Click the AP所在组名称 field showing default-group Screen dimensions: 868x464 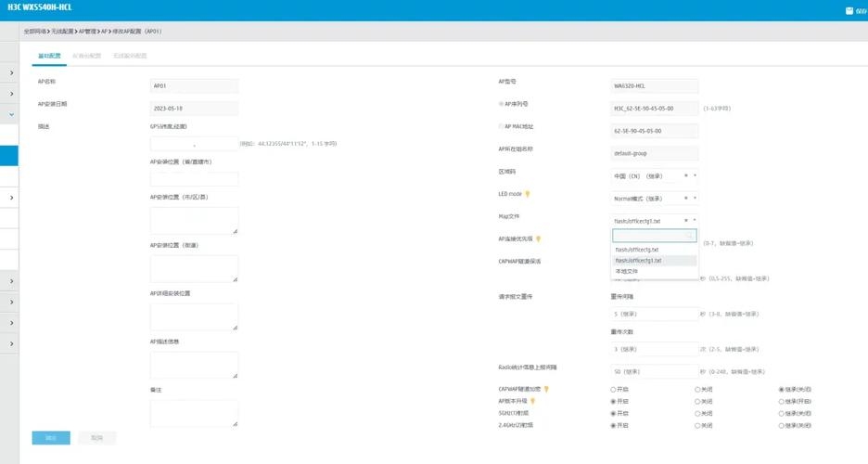coord(655,153)
